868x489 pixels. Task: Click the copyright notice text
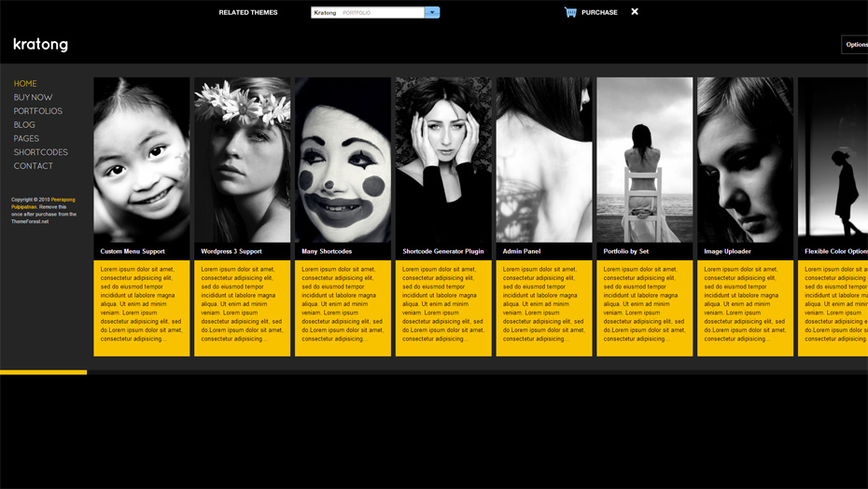coord(44,211)
